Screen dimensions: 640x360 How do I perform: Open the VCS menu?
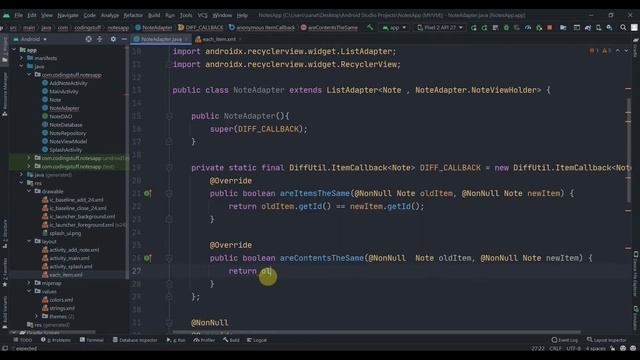point(202,15)
